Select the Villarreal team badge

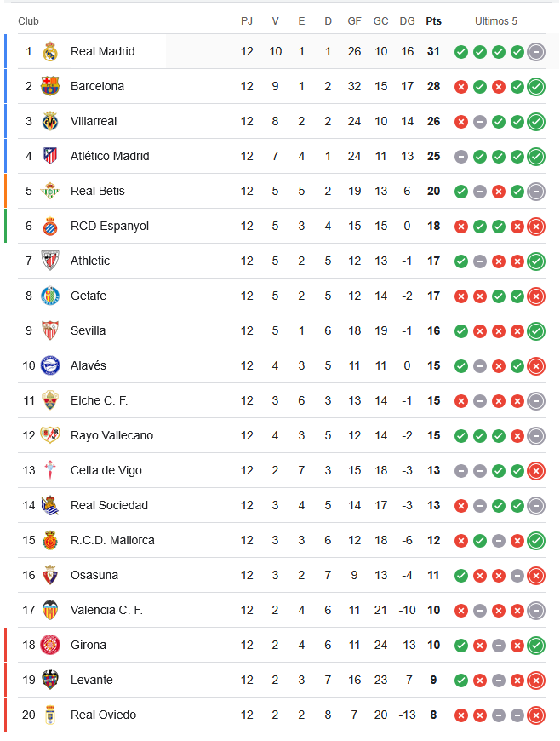[49, 121]
